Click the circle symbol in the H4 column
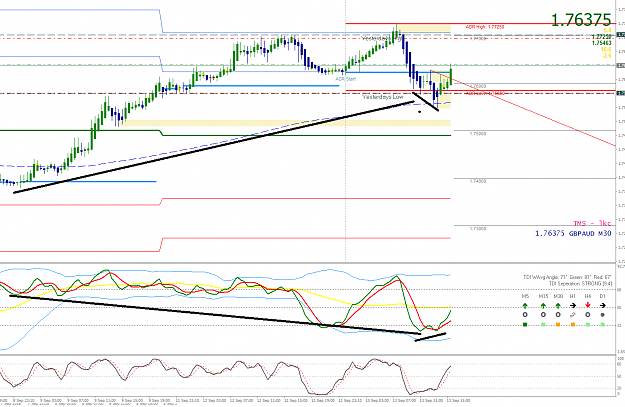The image size is (625, 407). [588, 315]
